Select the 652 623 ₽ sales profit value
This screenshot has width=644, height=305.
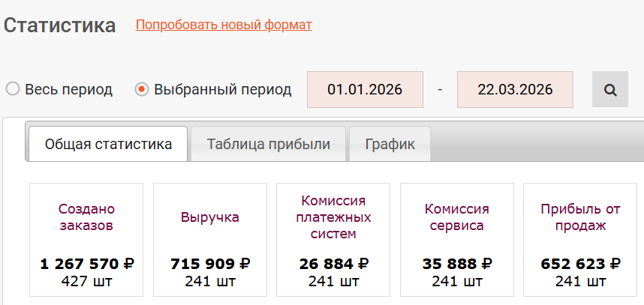(x=580, y=264)
